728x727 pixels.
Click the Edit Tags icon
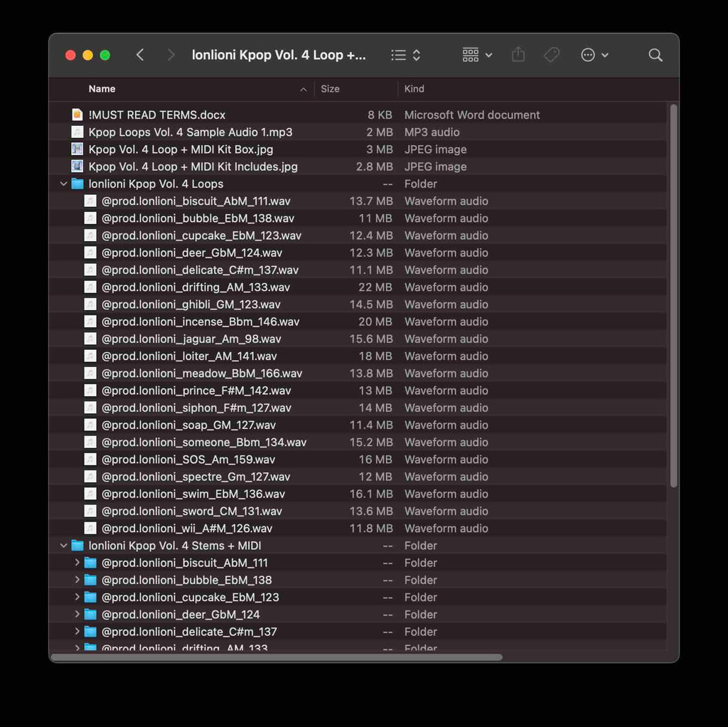(552, 55)
